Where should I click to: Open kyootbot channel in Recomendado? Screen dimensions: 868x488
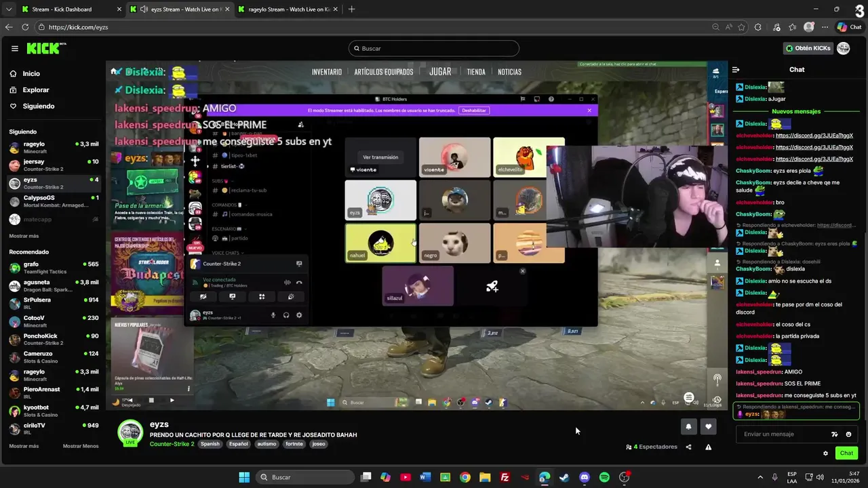(x=53, y=411)
